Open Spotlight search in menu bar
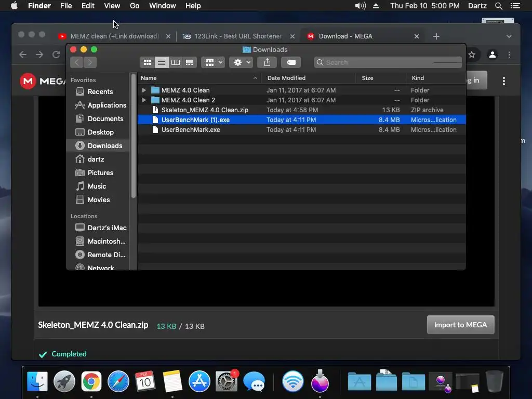 pyautogui.click(x=498, y=6)
